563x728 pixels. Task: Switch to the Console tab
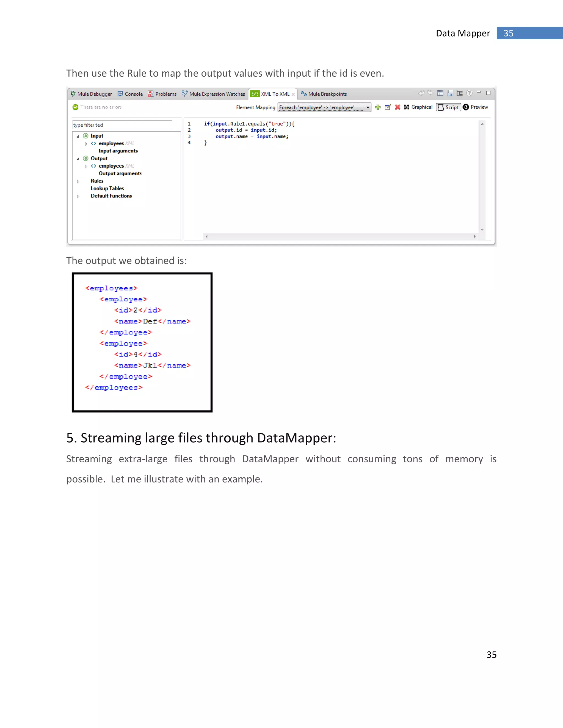(x=130, y=94)
